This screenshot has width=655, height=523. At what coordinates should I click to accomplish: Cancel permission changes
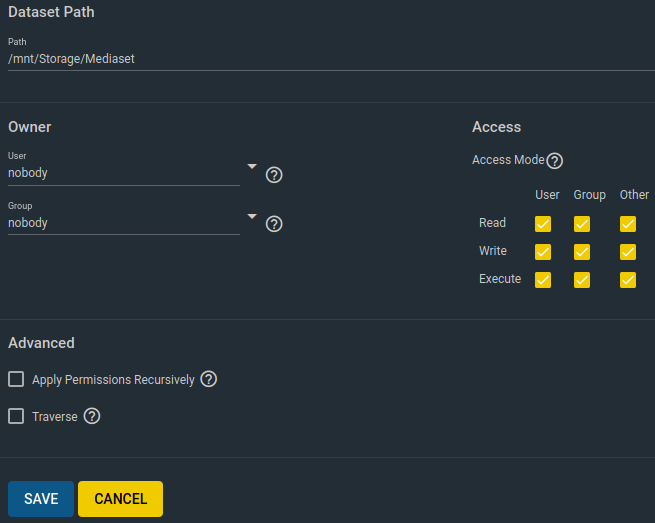pos(120,499)
